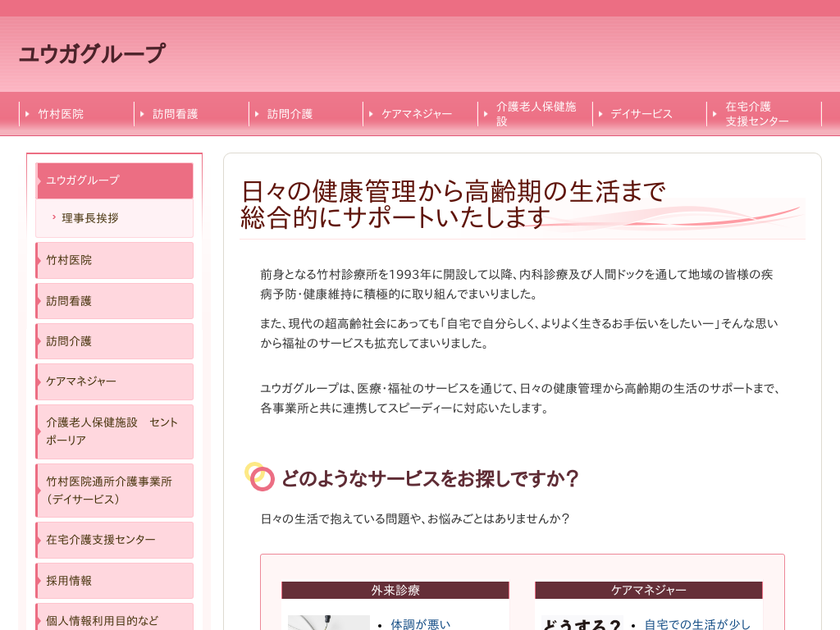Open 採用情報 in the sidebar

(115, 581)
